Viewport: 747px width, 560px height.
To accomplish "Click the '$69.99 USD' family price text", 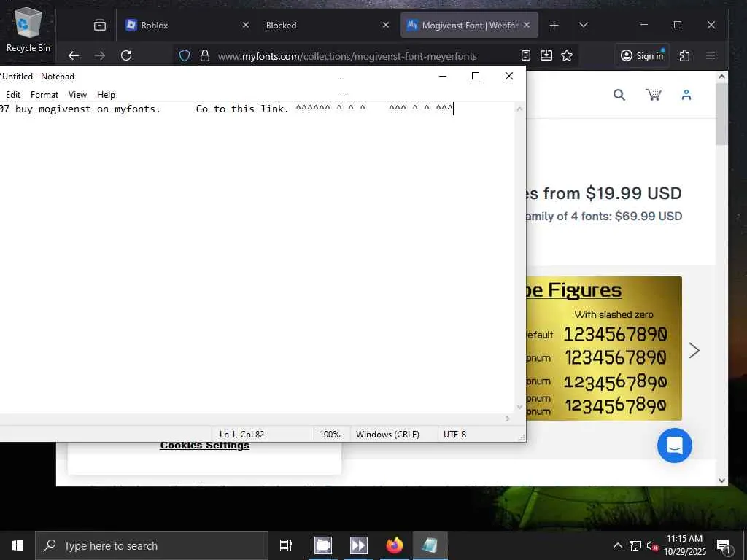I will [649, 216].
